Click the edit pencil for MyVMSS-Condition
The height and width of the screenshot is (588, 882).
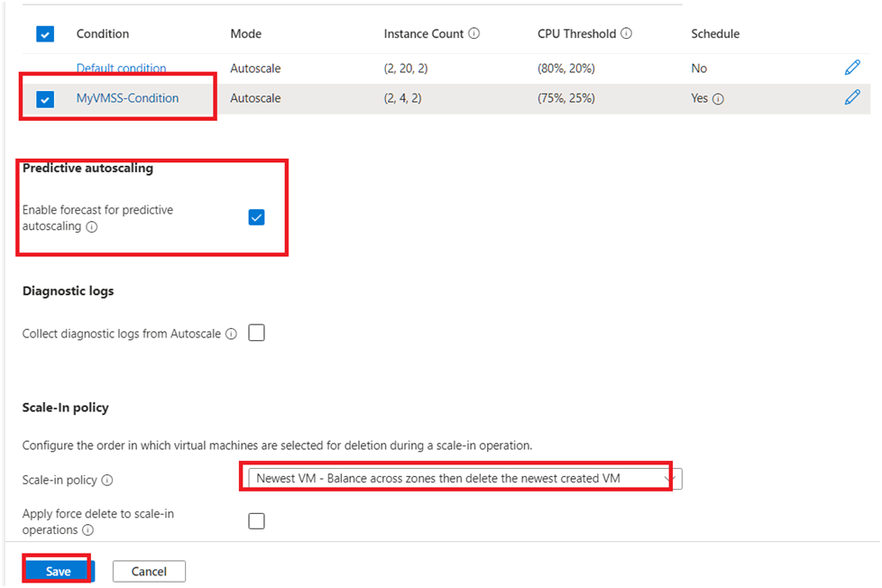[x=851, y=97]
